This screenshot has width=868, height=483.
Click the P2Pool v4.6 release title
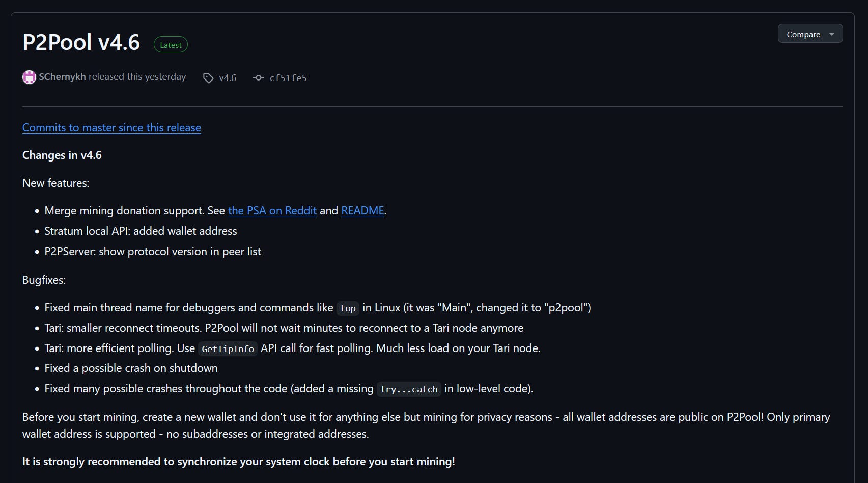click(x=81, y=42)
